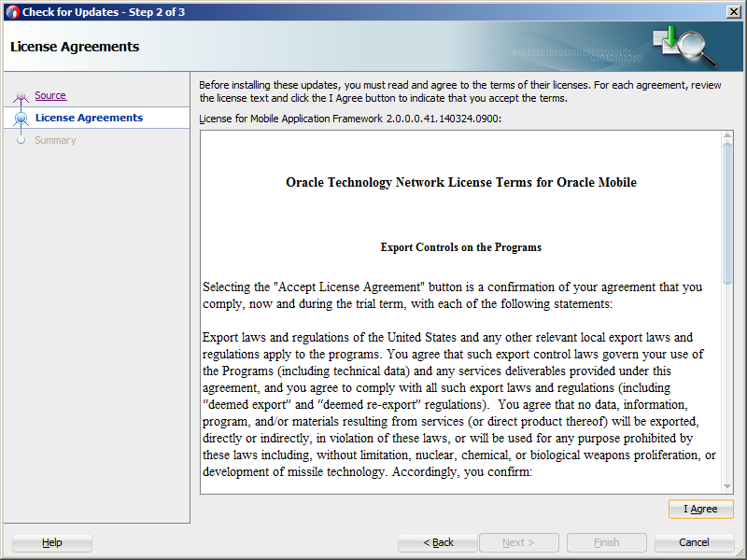Click the I Agree button
This screenshot has width=747, height=560.
pos(701,509)
